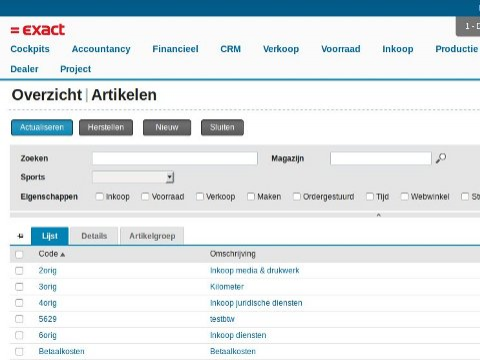The height and width of the screenshot is (360, 480).
Task: Click the Omschrijving column header
Action: click(x=232, y=254)
